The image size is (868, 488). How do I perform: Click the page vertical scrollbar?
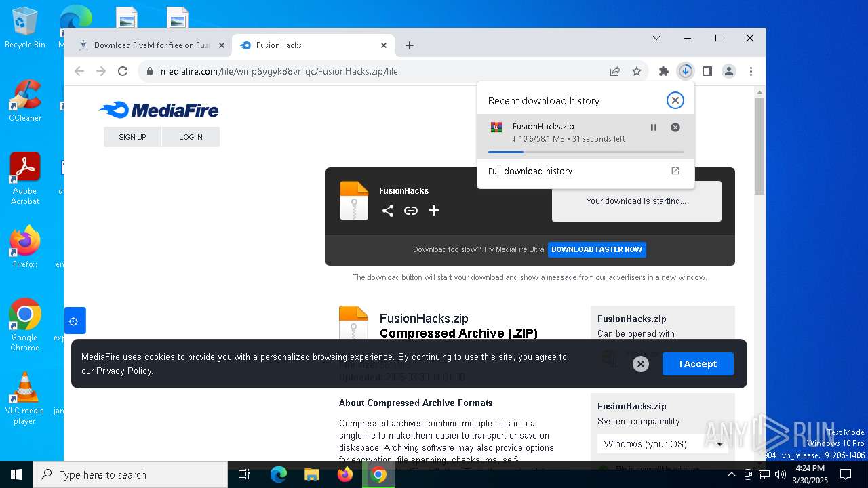[759, 146]
